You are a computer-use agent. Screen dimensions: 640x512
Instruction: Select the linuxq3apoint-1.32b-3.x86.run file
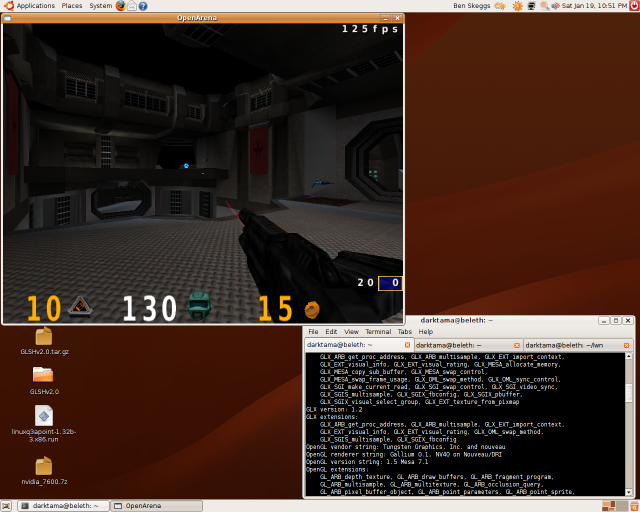(43, 415)
